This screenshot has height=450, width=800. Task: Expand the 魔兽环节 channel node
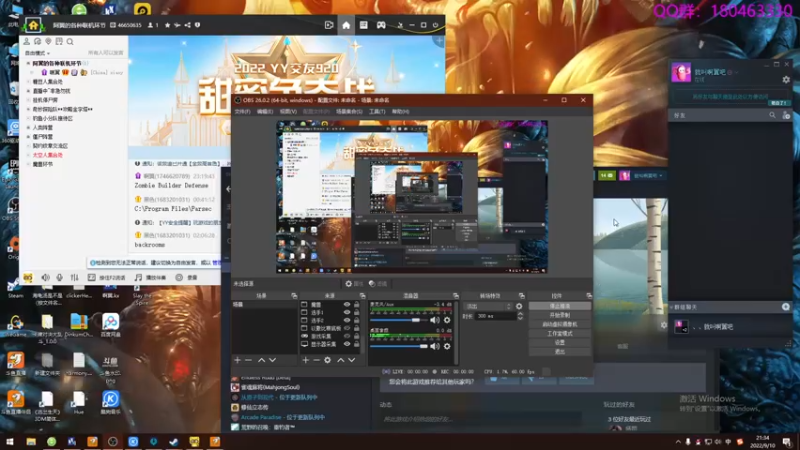click(29, 164)
